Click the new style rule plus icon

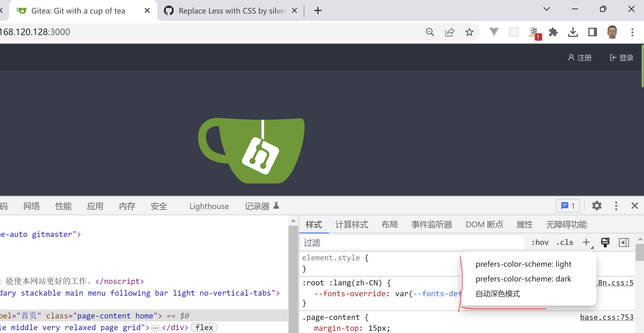[x=586, y=242]
